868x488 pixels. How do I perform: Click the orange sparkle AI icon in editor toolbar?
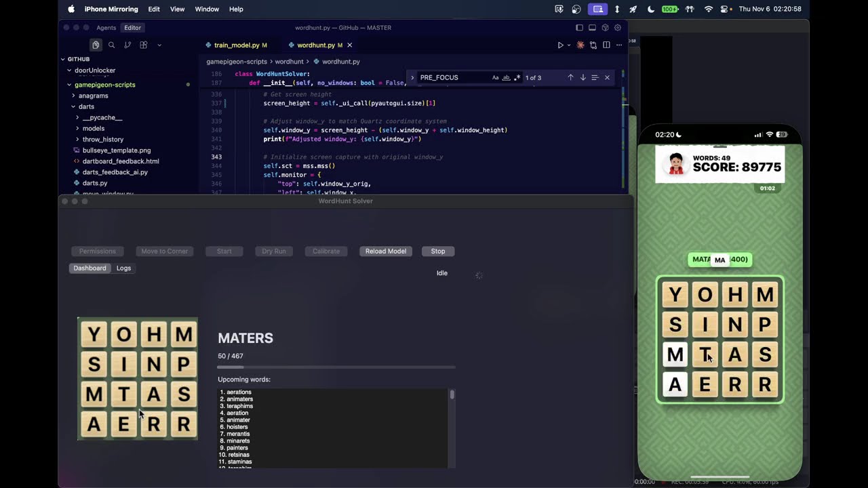coord(580,45)
